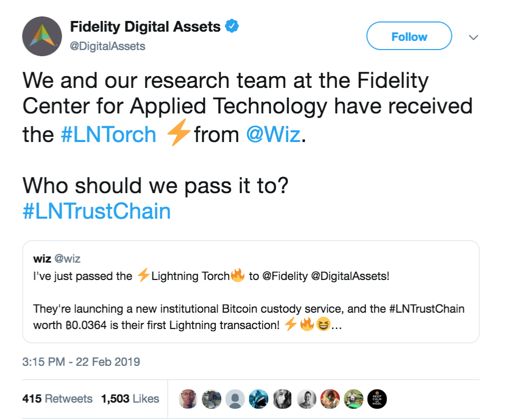Click the black-and-white woman liker avatar

[283, 399]
